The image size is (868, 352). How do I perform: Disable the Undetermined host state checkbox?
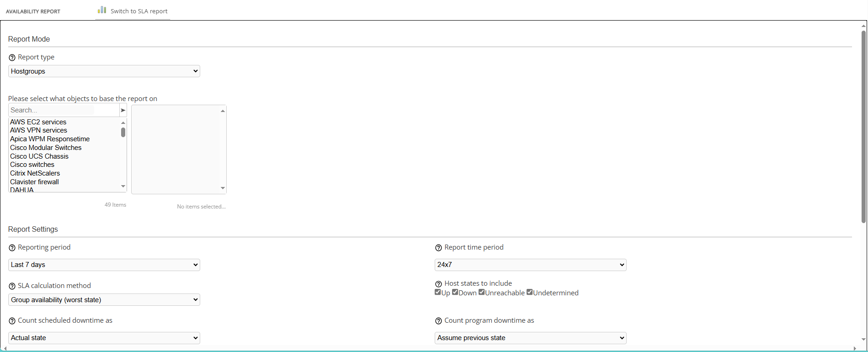(529, 292)
